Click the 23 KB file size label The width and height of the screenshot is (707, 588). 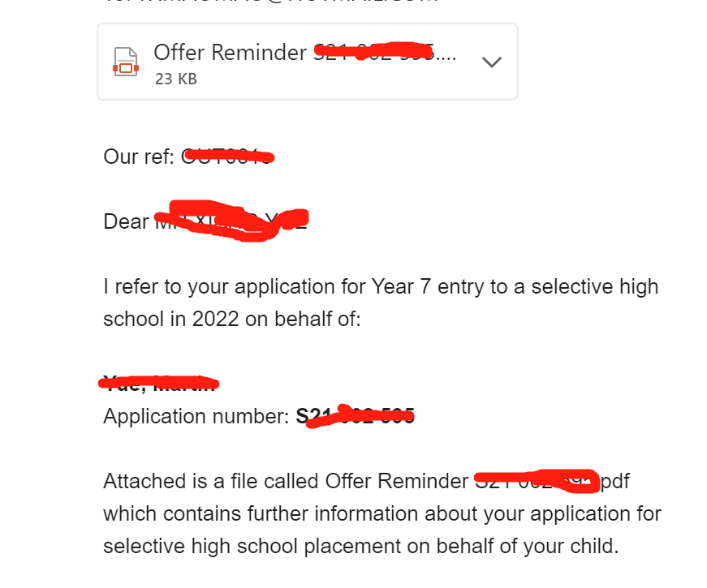tap(176, 79)
